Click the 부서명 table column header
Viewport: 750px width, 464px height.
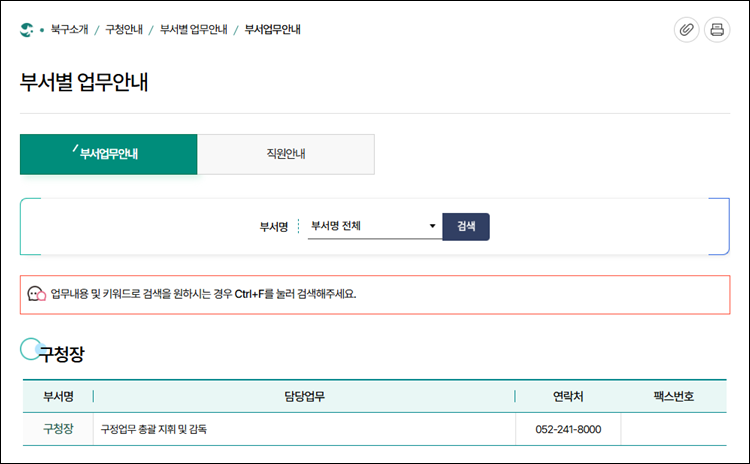point(58,396)
